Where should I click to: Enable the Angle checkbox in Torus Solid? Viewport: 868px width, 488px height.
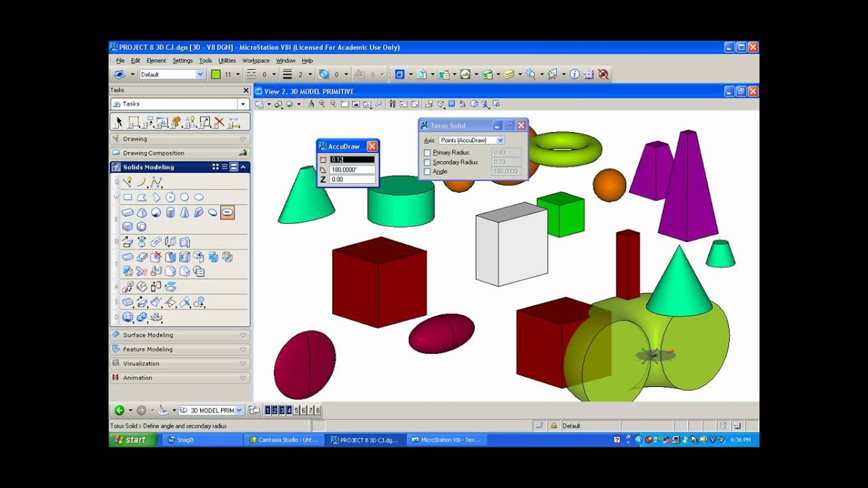point(427,171)
